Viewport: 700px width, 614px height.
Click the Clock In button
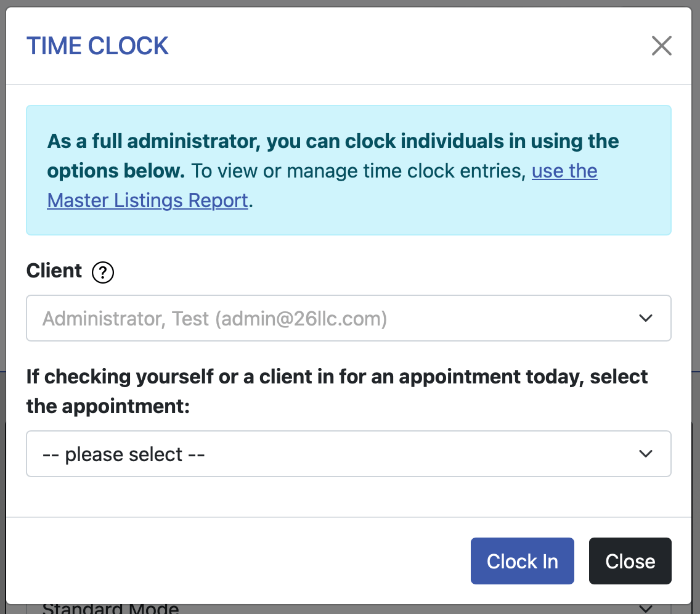[x=522, y=561]
